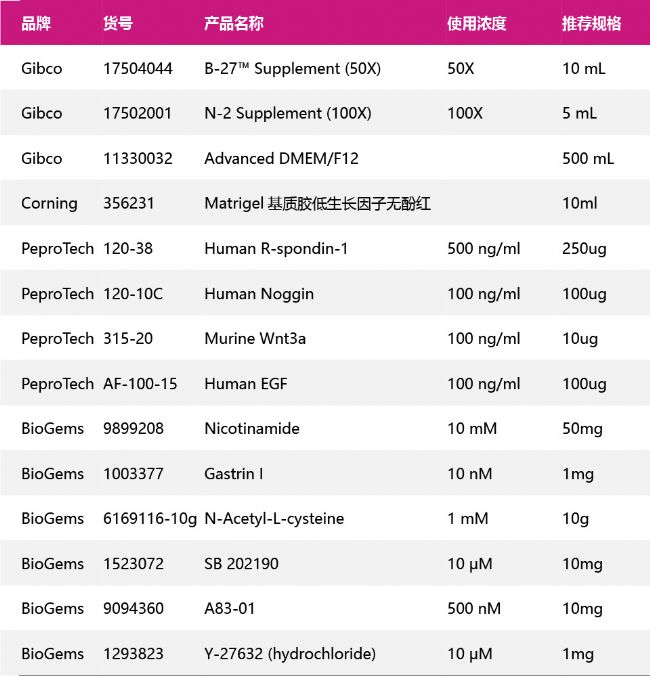Image resolution: width=650 pixels, height=676 pixels.
Task: Select the N-Acetyl-L-cysteine product name
Action: (274, 519)
